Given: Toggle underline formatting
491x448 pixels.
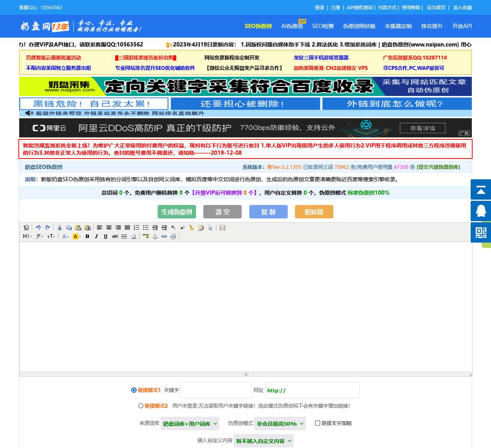Looking at the screenshot, I should coord(106,236).
